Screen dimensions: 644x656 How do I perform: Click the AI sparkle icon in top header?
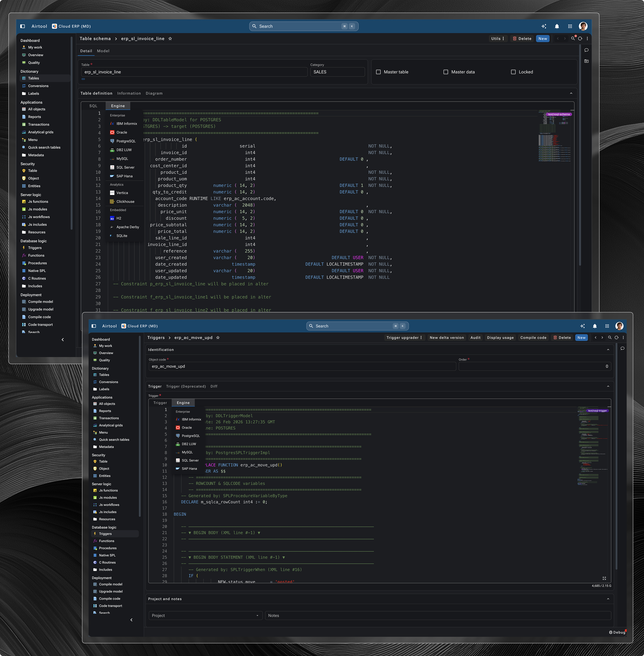544,26
